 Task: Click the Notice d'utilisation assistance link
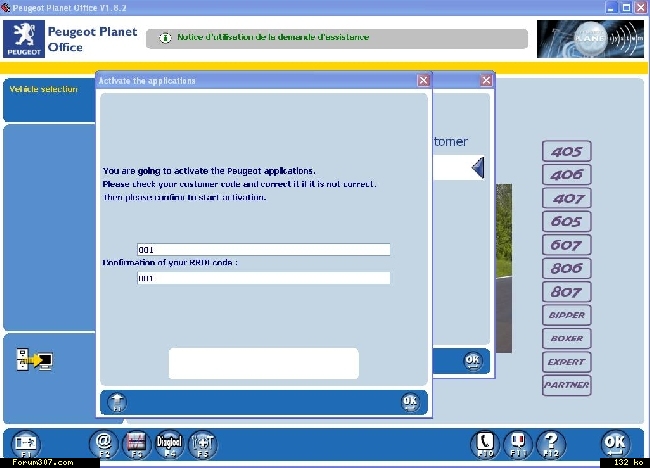(x=273, y=37)
